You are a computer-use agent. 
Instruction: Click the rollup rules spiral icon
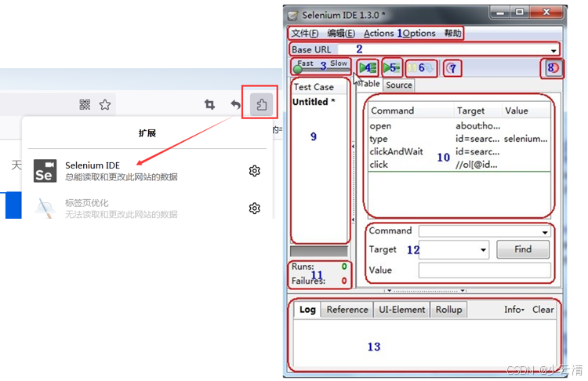tap(452, 68)
